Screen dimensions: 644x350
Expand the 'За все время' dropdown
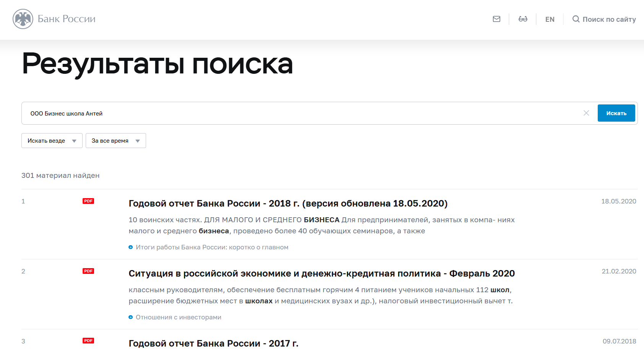click(x=116, y=141)
